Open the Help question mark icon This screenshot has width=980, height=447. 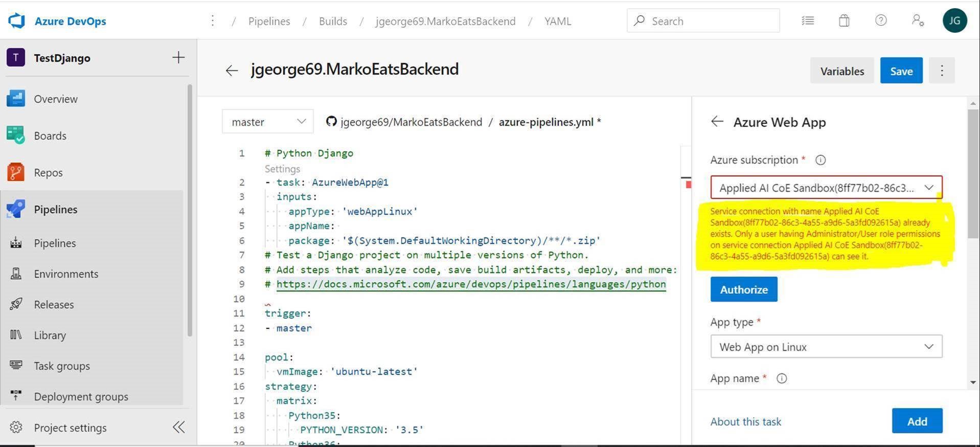click(880, 20)
